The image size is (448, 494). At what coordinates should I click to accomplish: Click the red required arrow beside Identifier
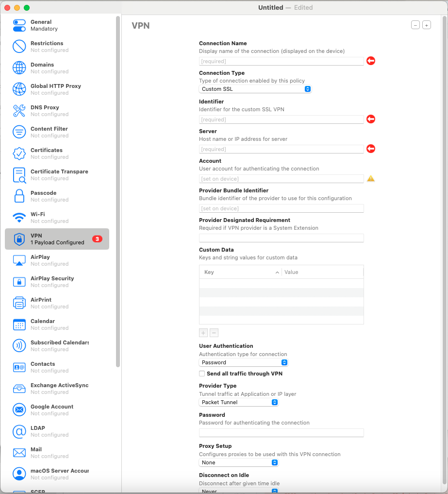click(x=370, y=119)
